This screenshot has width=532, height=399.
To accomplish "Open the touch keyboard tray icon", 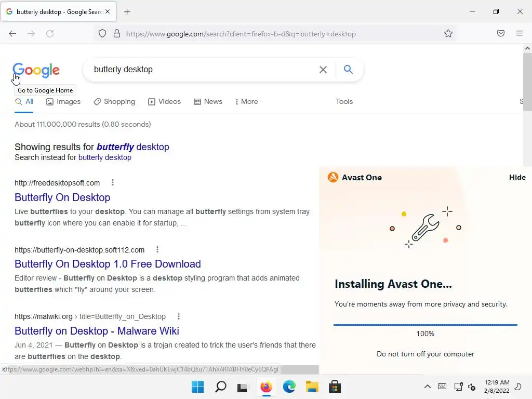I will pyautogui.click(x=442, y=387).
